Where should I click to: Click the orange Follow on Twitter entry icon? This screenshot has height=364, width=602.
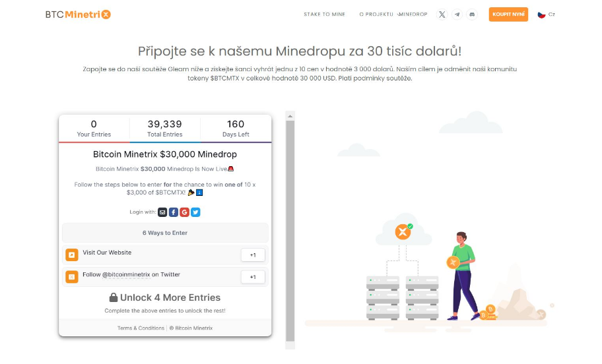72,277
